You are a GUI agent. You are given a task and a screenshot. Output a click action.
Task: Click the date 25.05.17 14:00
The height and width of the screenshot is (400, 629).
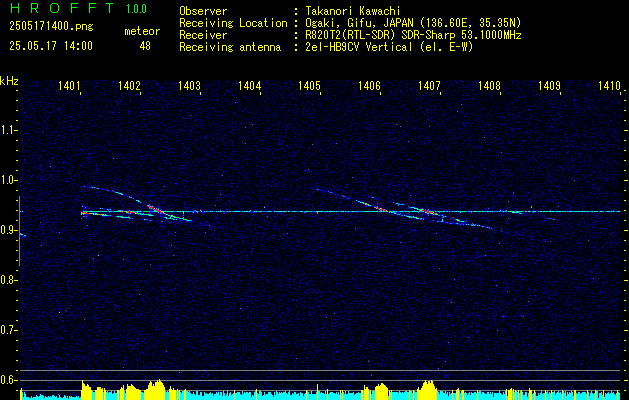(x=51, y=46)
